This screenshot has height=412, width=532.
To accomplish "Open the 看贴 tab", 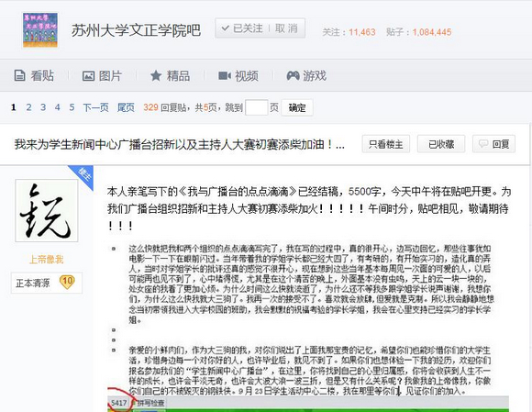I will coord(34,75).
